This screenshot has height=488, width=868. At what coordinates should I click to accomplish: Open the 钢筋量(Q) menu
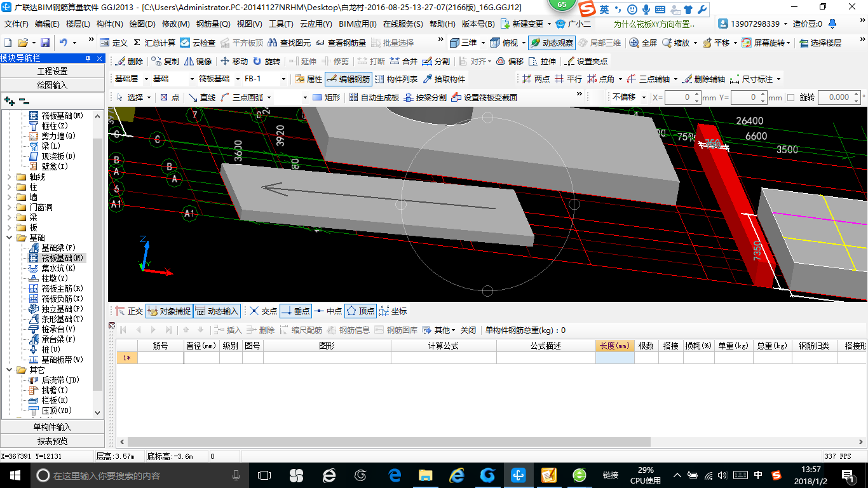coord(213,24)
